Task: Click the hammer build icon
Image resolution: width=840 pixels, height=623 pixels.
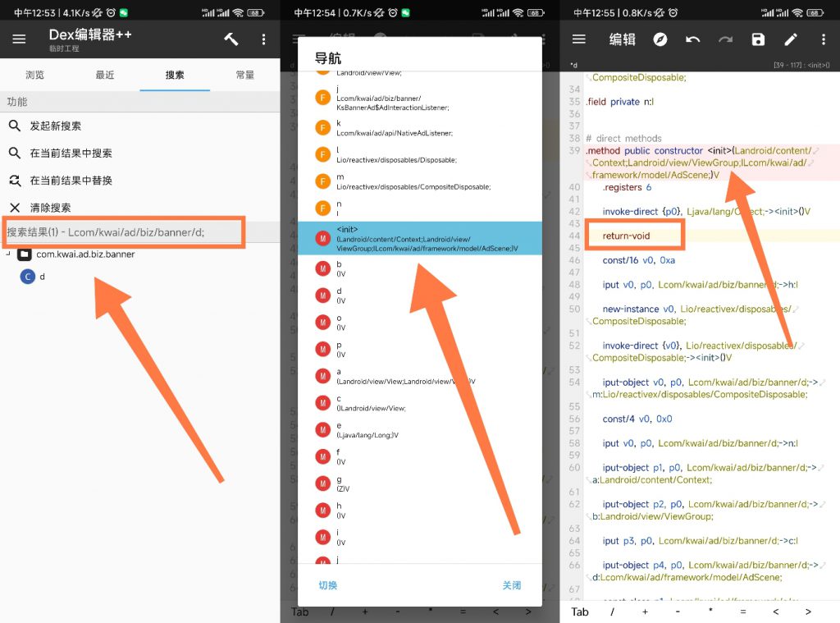Action: coord(231,39)
